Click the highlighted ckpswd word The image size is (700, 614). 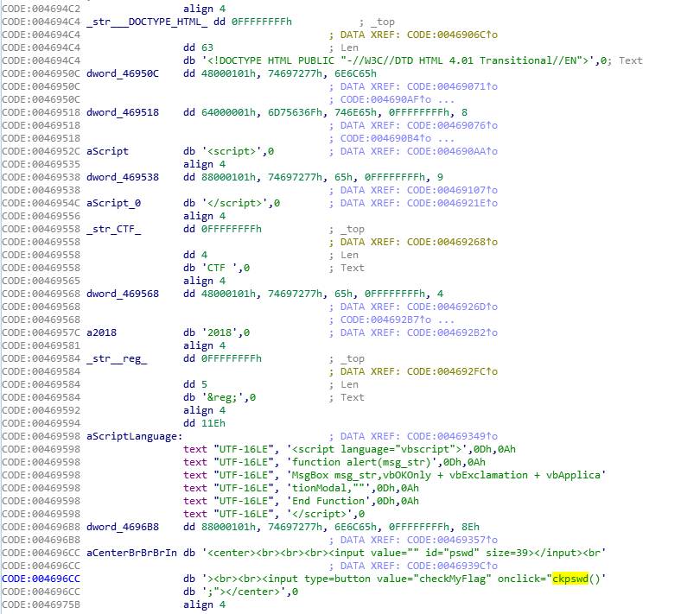pos(570,579)
